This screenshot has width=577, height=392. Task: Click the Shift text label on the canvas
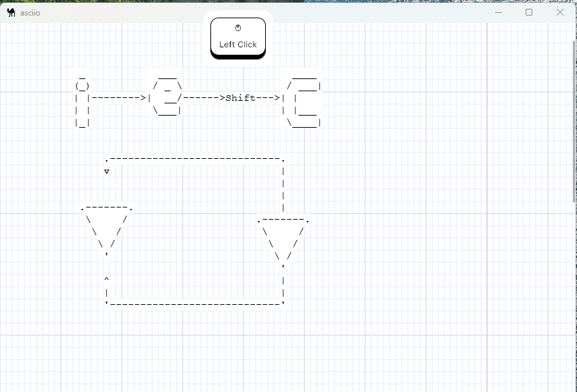pyautogui.click(x=241, y=97)
